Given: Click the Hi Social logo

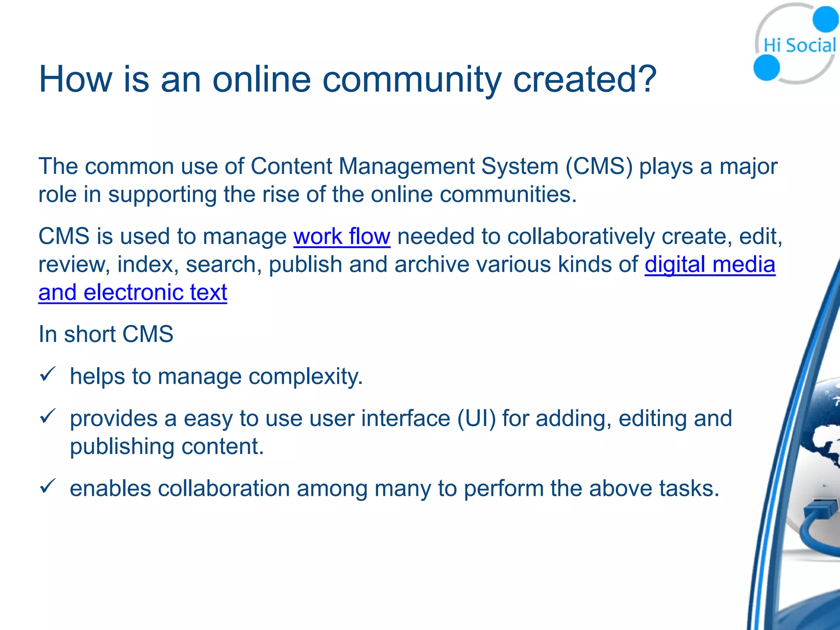Looking at the screenshot, I should click(798, 45).
